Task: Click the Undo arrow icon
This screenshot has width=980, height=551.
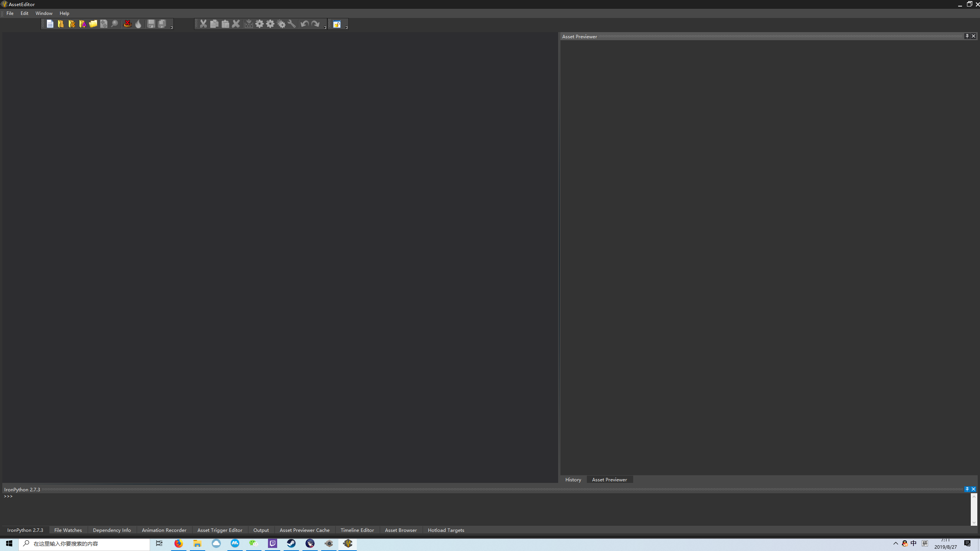Action: [305, 24]
